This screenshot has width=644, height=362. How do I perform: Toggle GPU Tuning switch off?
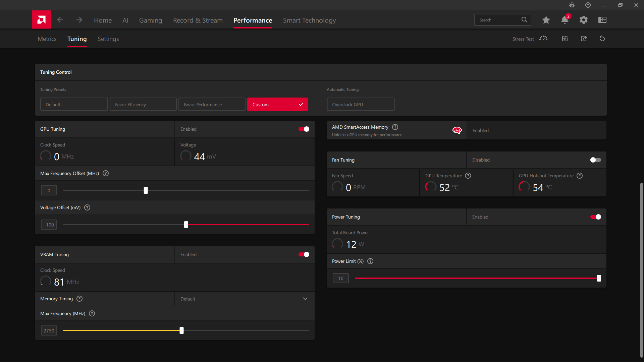(304, 129)
